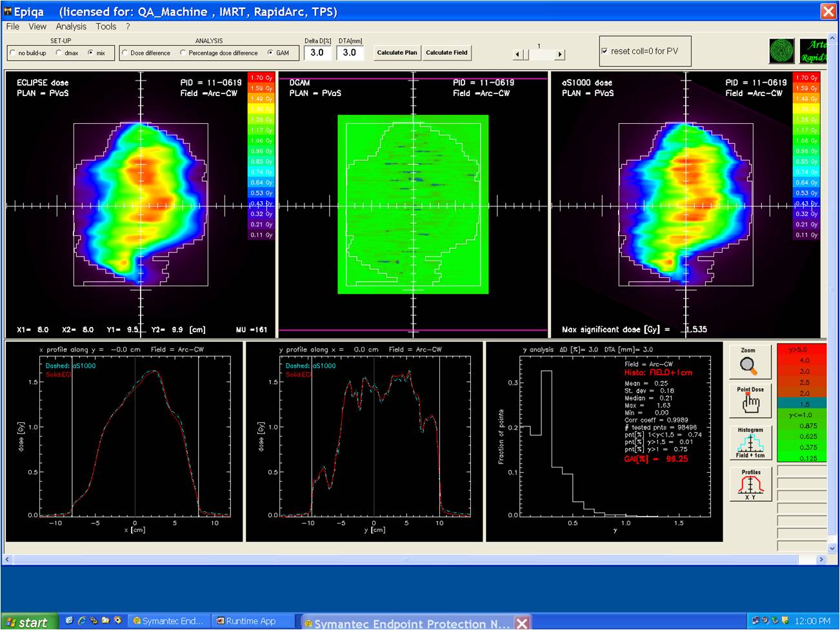Show the X Y Profiles tool
Screen dimensions: 840x630
750,484
